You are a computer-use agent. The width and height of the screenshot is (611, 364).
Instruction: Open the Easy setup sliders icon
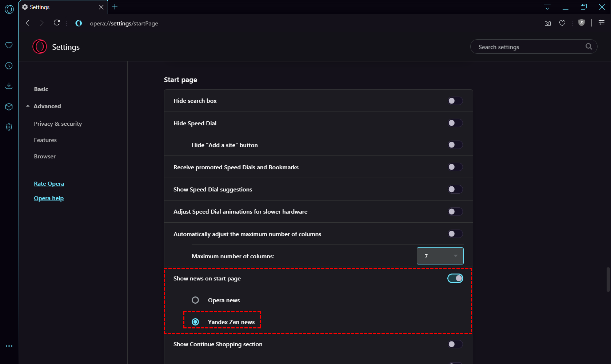[602, 23]
